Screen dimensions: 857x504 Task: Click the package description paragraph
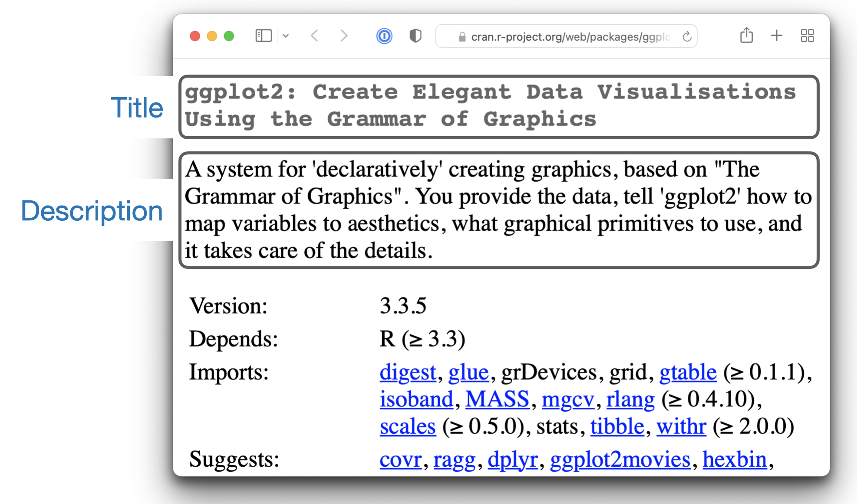pyautogui.click(x=498, y=210)
